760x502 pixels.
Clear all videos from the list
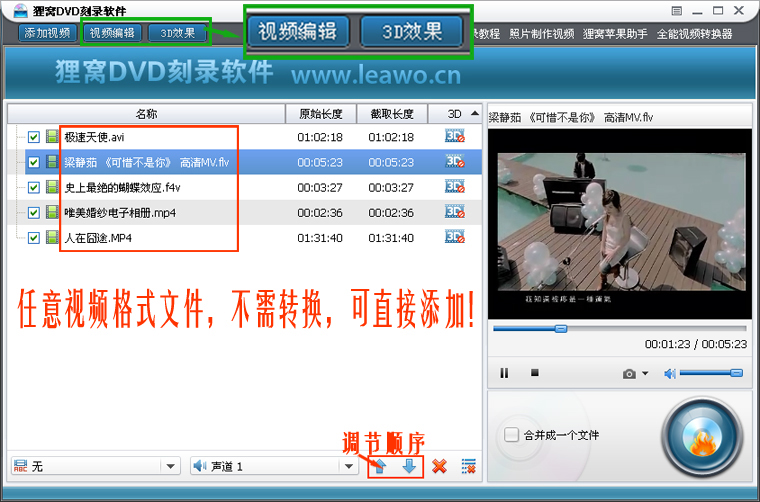pyautogui.click(x=468, y=467)
